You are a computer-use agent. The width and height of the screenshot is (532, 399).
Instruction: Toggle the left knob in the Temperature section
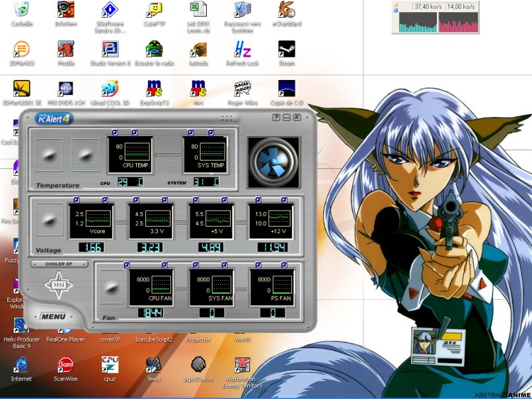(49, 155)
